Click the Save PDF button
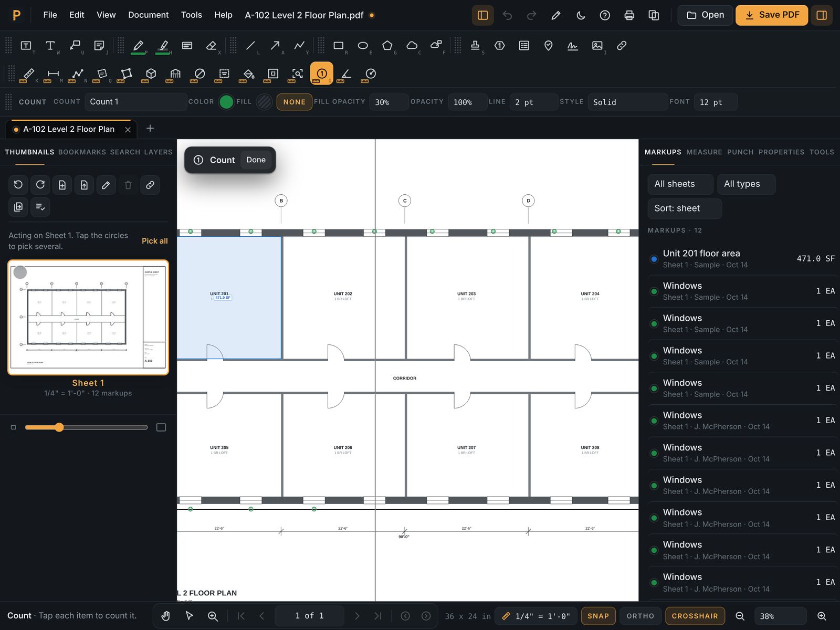 (x=771, y=15)
